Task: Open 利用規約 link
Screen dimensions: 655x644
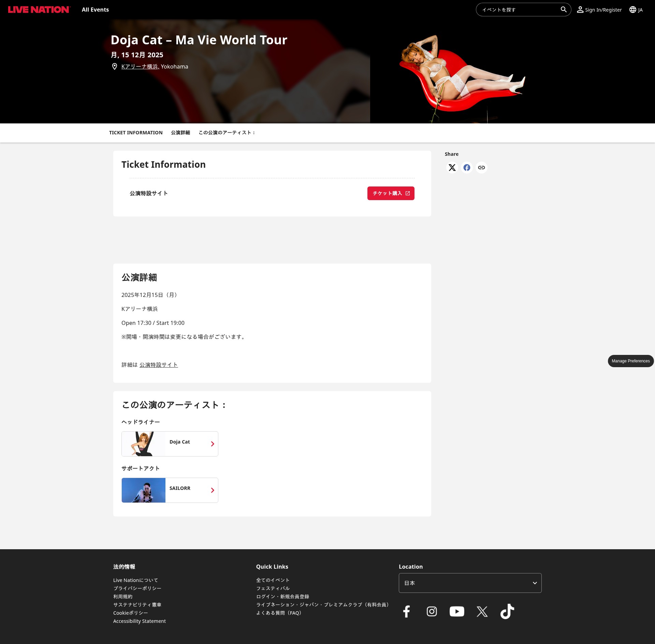Action: point(123,597)
